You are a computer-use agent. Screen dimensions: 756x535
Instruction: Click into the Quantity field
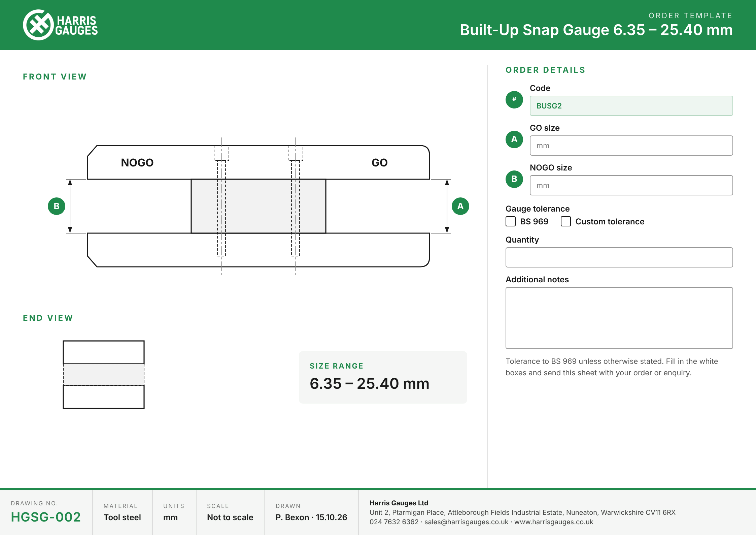tap(619, 257)
